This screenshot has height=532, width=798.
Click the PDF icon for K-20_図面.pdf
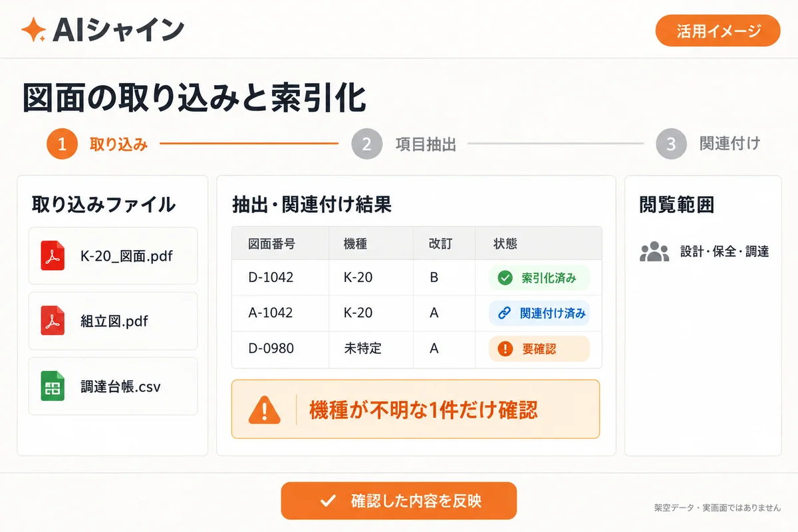[53, 256]
